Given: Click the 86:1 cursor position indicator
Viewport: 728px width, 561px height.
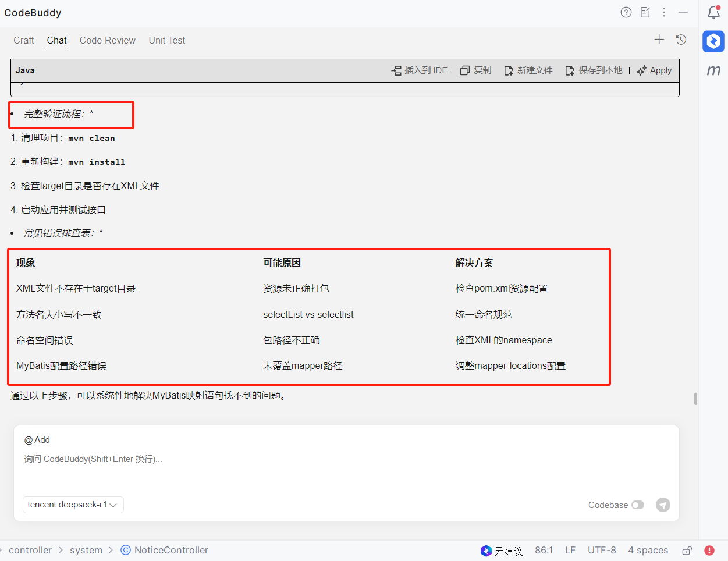Looking at the screenshot, I should pos(544,550).
